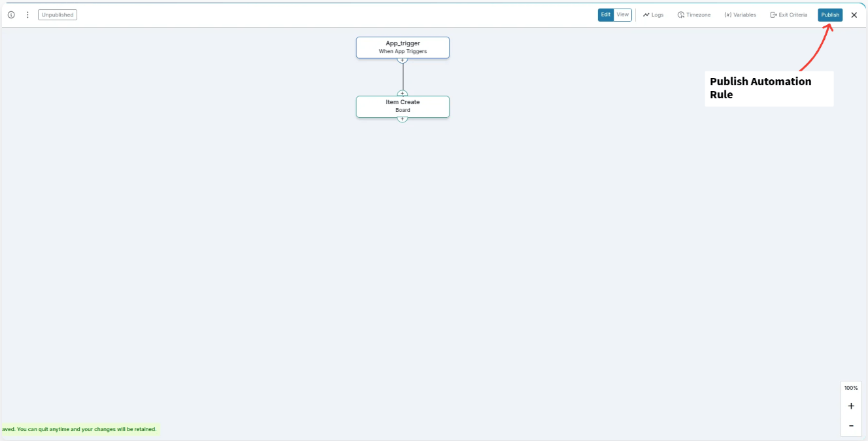Open the Item Create Board node

403,106
